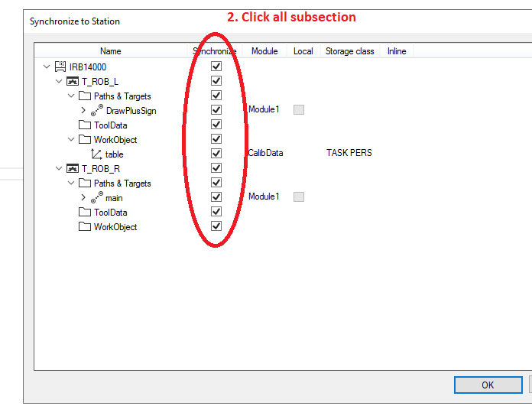The width and height of the screenshot is (532, 406).
Task: Toggle Synchronize checkbox for main
Action: [x=216, y=197]
